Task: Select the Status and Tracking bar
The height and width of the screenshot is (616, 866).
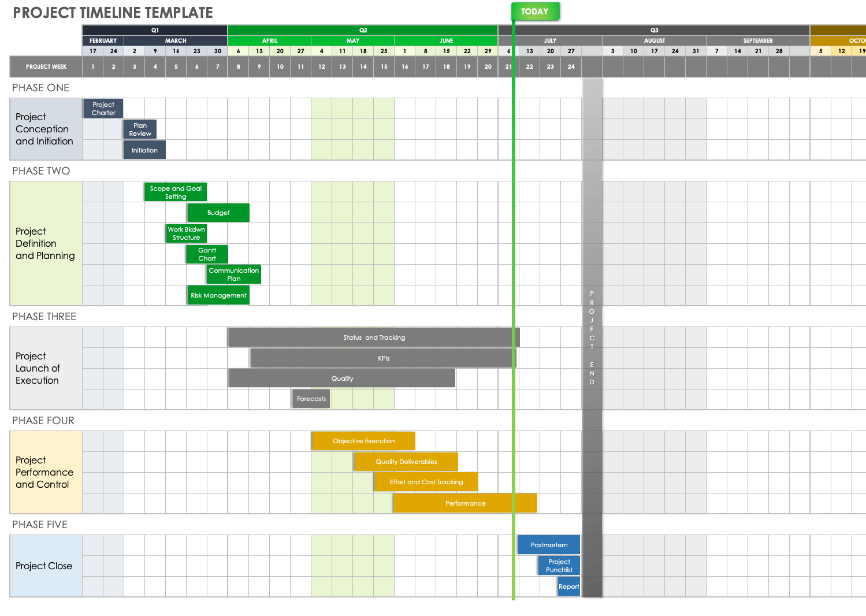Action: [374, 337]
